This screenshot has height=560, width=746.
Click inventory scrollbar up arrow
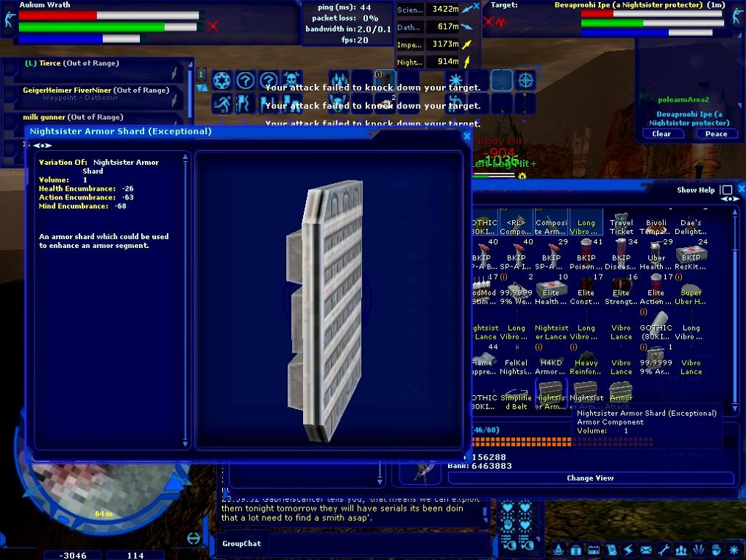(735, 211)
